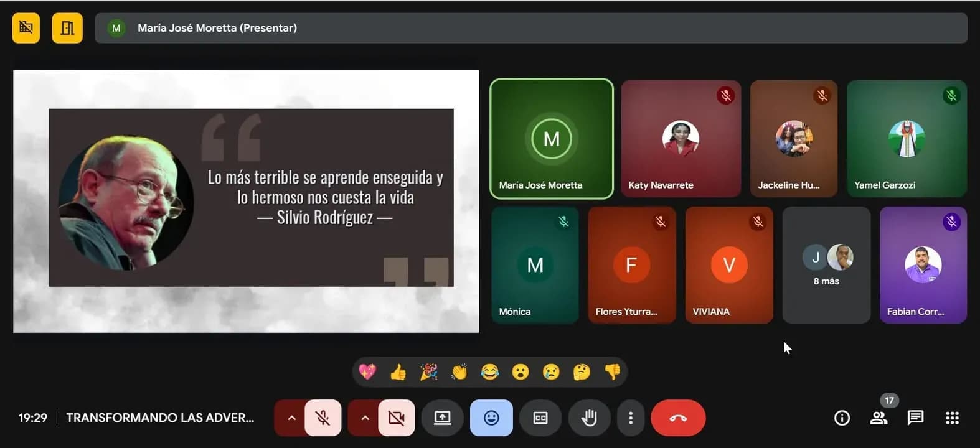Hang up the call with the red button

678,418
